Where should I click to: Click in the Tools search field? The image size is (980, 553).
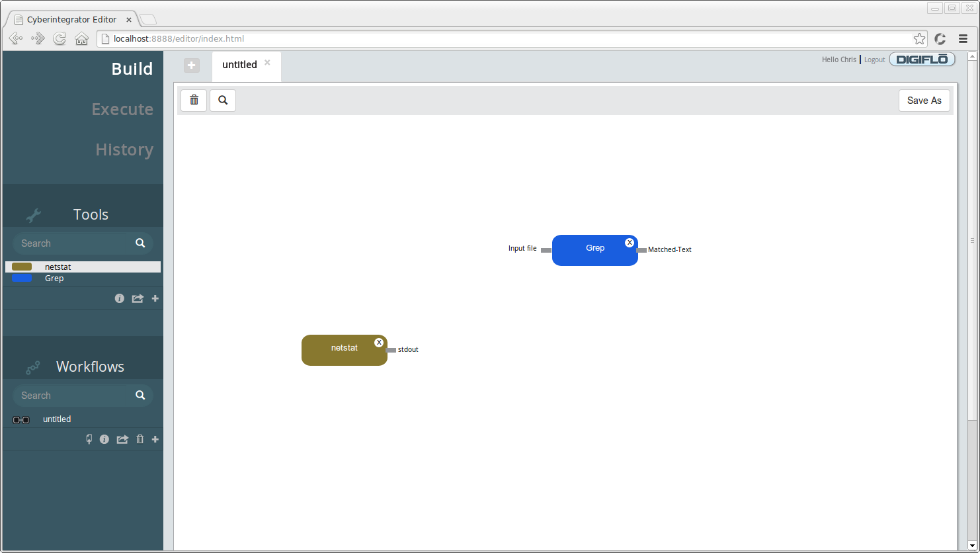coord(74,243)
